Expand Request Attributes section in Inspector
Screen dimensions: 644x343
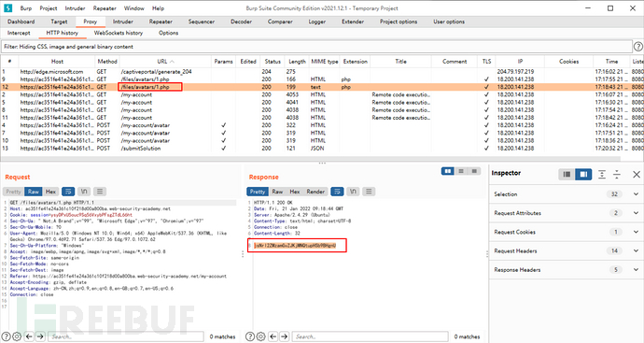click(x=637, y=213)
